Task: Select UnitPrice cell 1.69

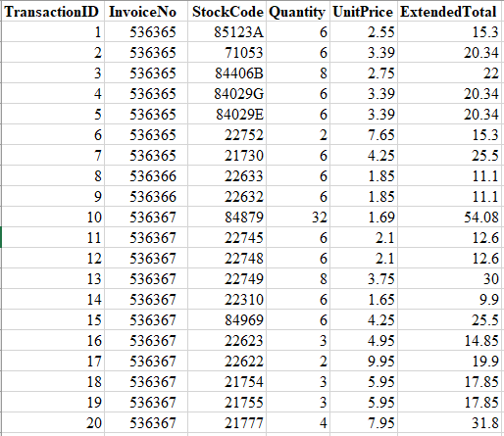Action: pos(364,218)
